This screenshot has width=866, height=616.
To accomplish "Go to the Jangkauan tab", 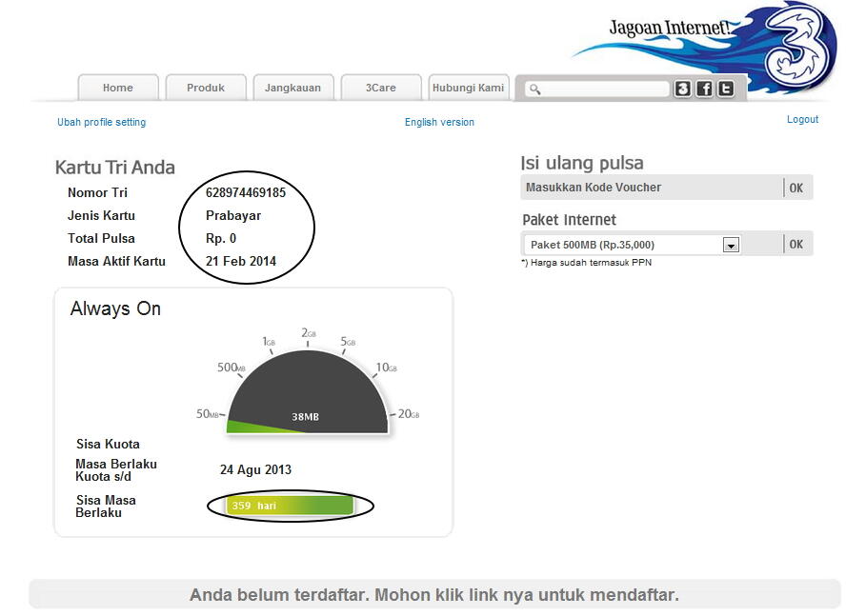I will coord(293,88).
